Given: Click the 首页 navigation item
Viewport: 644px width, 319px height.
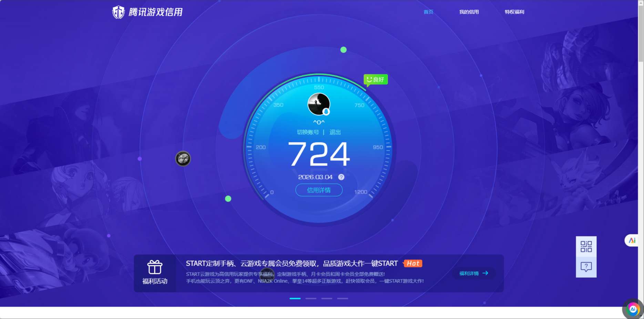Looking at the screenshot, I should 428,11.
